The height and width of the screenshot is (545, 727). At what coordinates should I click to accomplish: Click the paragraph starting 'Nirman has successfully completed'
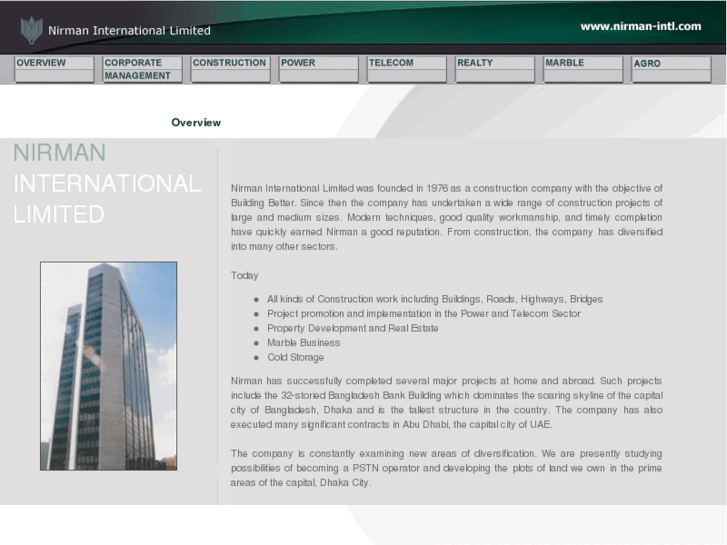point(446,403)
